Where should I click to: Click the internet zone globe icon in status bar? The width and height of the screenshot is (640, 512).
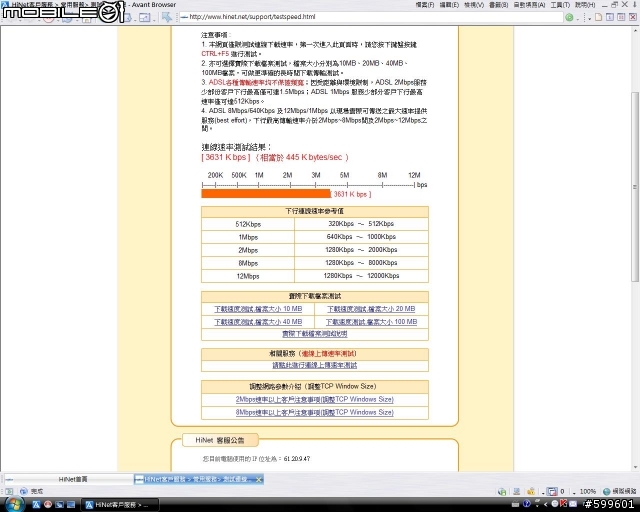(607, 491)
